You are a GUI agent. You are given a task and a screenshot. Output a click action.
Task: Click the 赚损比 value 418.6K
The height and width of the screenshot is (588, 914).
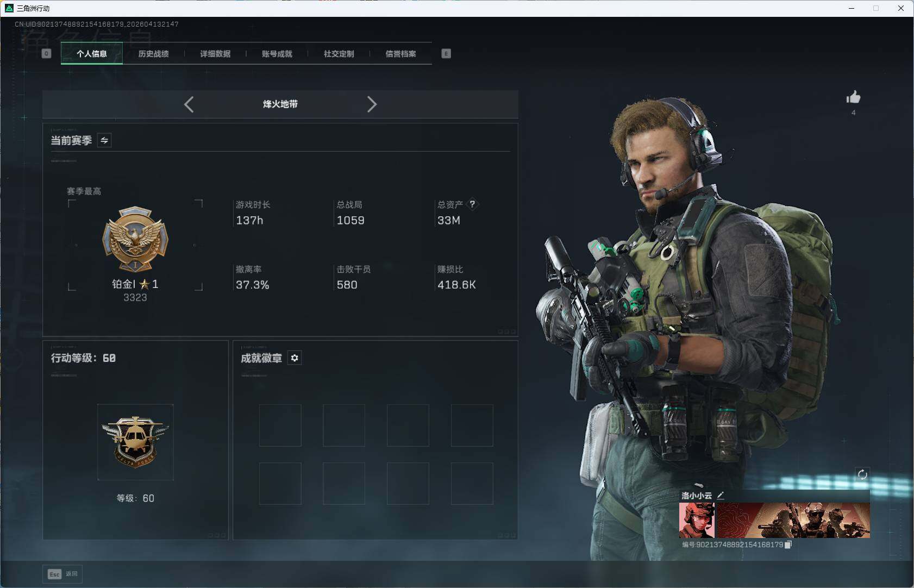pos(456,285)
